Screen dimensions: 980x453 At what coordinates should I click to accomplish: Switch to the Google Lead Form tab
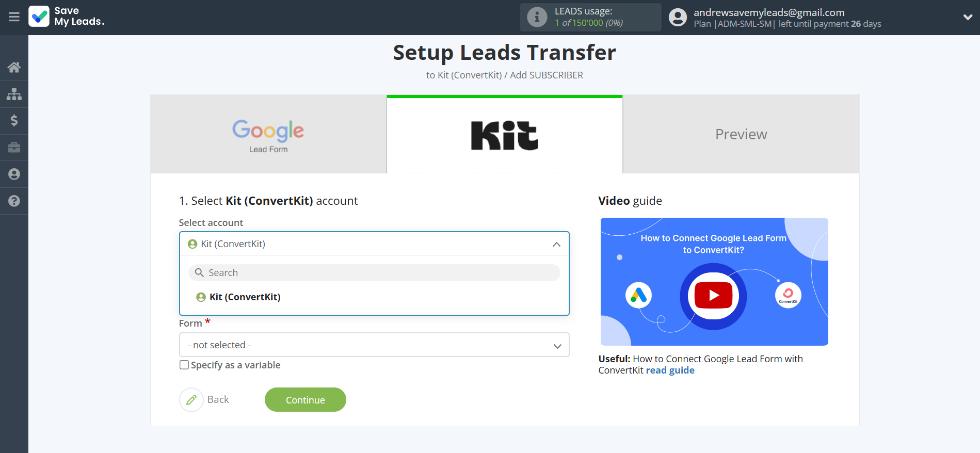pos(268,134)
